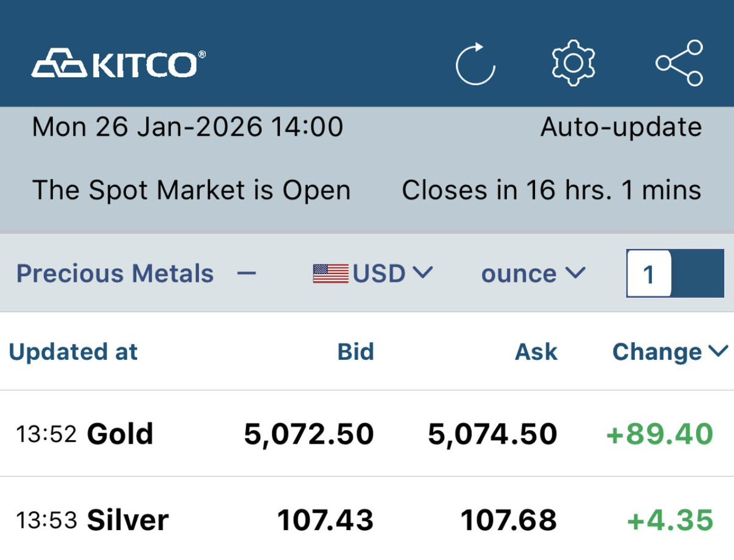Toggle the Auto-update option

621,127
